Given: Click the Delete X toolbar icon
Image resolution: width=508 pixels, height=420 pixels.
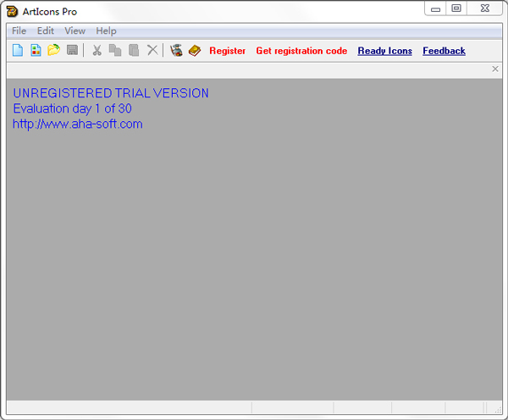Looking at the screenshot, I should (x=152, y=51).
